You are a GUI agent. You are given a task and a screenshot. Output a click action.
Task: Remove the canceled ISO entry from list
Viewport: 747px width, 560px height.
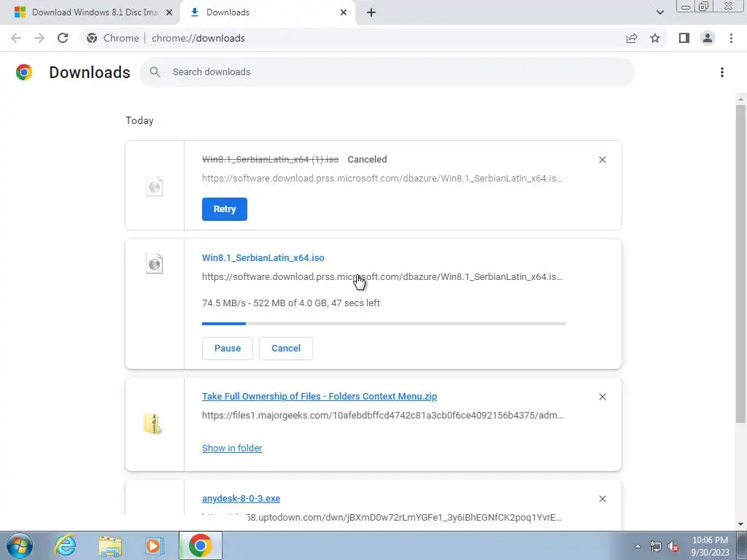pyautogui.click(x=602, y=160)
